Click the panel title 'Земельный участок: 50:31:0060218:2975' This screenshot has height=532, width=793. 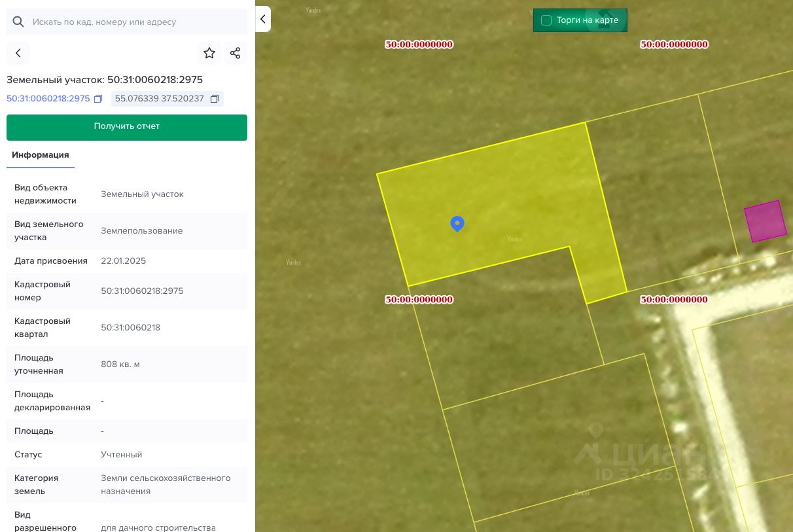[105, 80]
